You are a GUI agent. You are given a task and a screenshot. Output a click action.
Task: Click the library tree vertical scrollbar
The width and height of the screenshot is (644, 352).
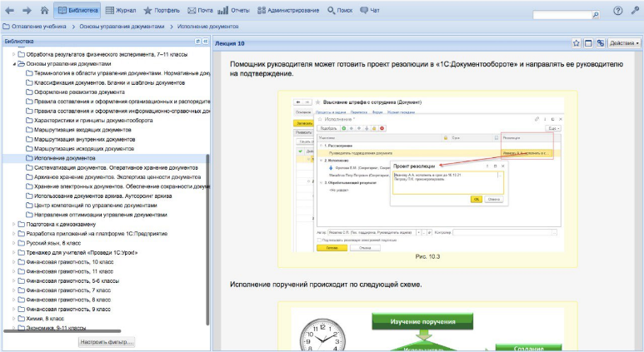click(207, 240)
